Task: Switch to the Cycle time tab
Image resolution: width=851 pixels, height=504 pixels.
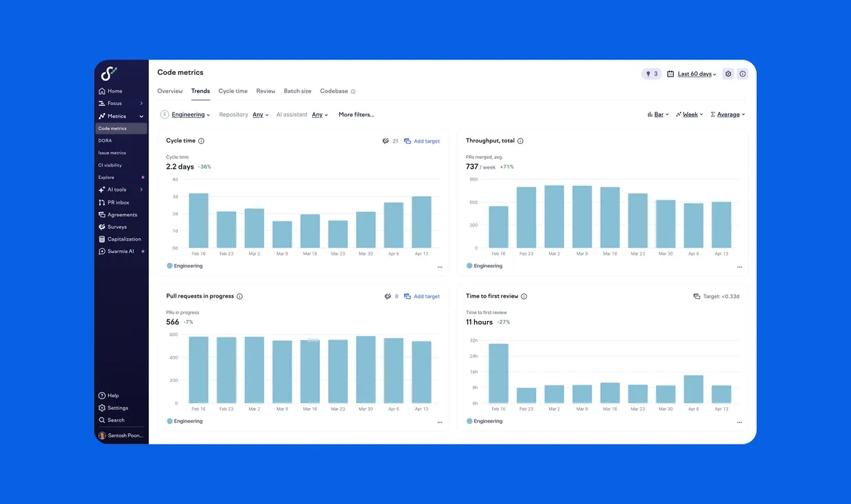Action: pos(233,91)
